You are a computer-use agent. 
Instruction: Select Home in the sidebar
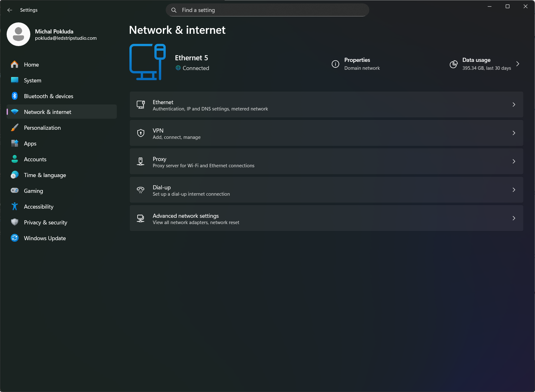(62, 64)
